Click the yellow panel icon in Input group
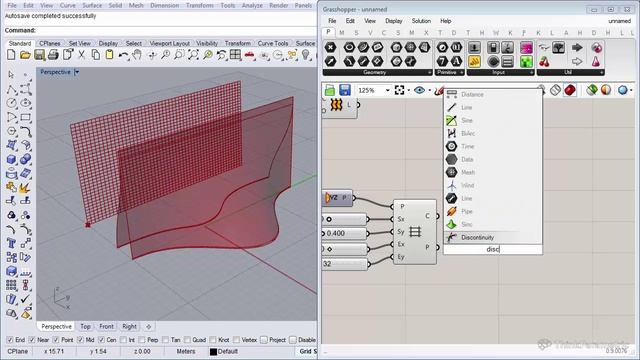This screenshot has width=640, height=360. [474, 62]
